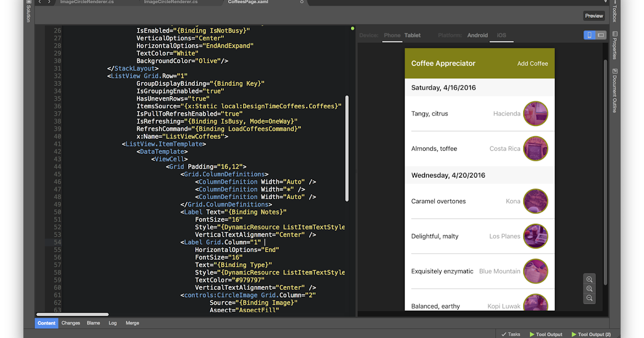This screenshot has height=338, width=644.
Task: Select the iOS platform for preview
Action: click(x=501, y=35)
